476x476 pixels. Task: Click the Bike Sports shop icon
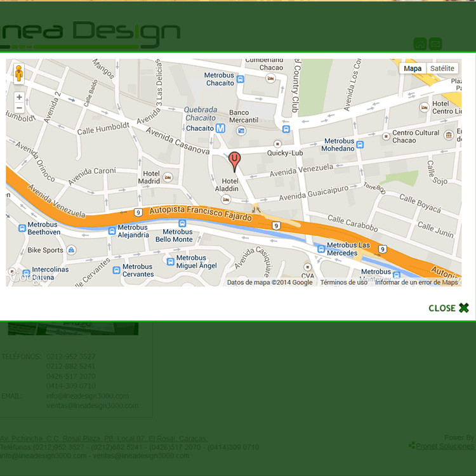pos(71,250)
